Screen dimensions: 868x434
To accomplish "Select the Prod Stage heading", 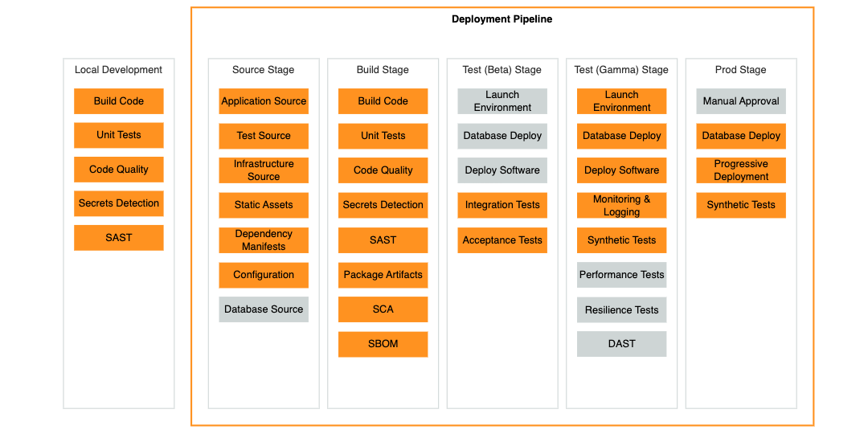I will click(741, 70).
